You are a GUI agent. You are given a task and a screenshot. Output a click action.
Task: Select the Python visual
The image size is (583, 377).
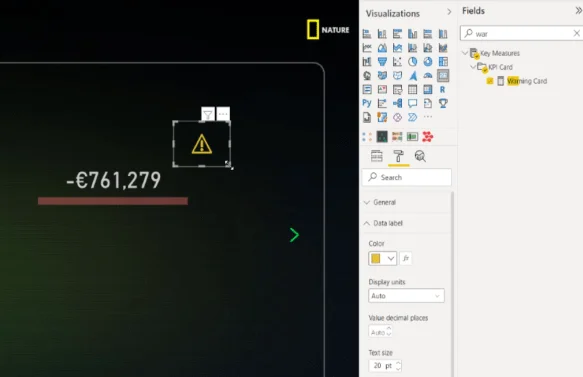[367, 103]
